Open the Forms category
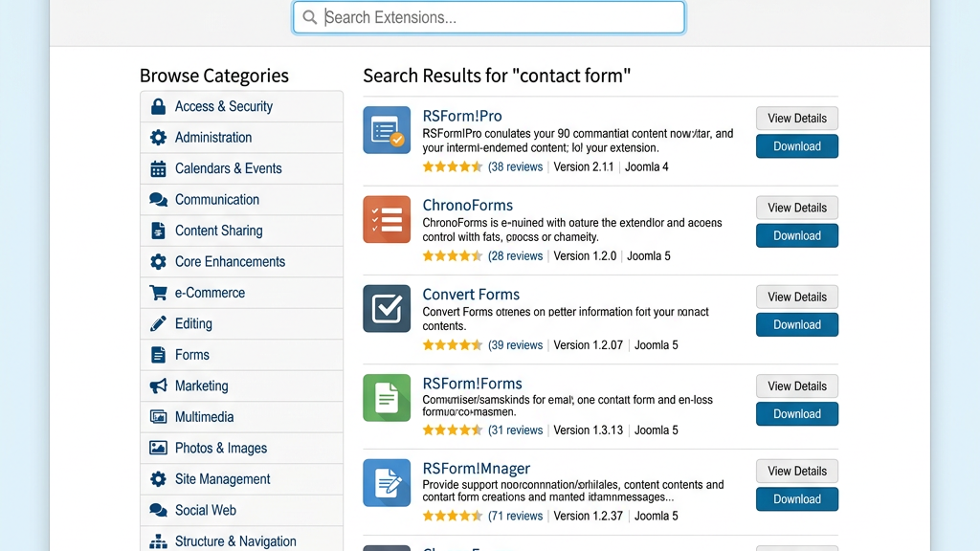 pyautogui.click(x=191, y=355)
